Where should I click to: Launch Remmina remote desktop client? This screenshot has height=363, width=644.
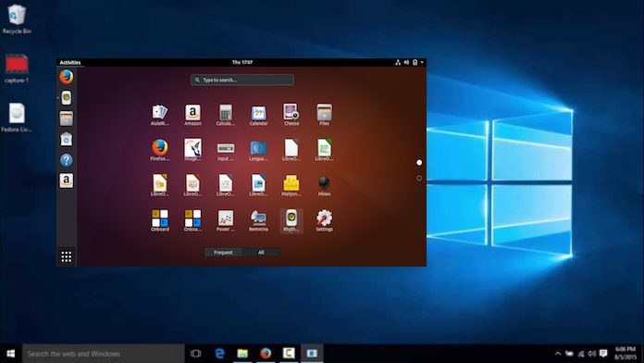click(x=258, y=220)
